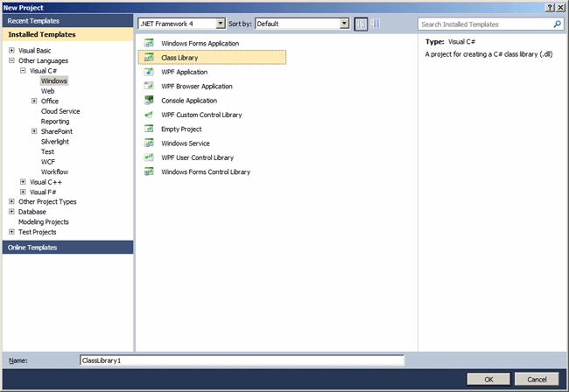Viewport: 569px width, 392px height.
Task: Select the Silverlight category
Action: 55,142
